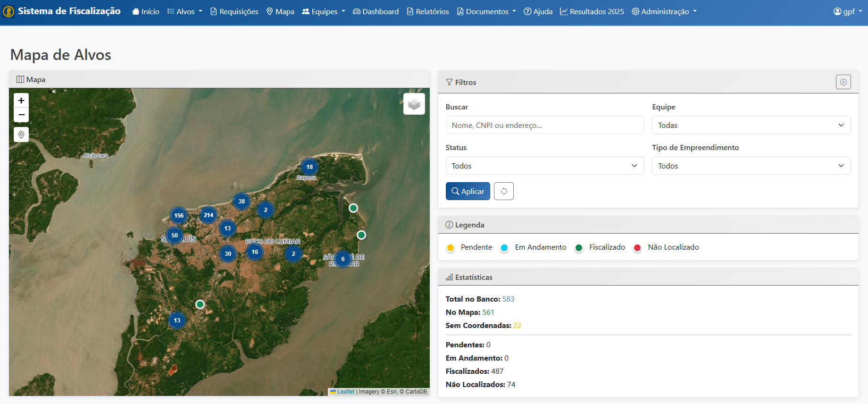Open the map layers control

click(x=414, y=104)
